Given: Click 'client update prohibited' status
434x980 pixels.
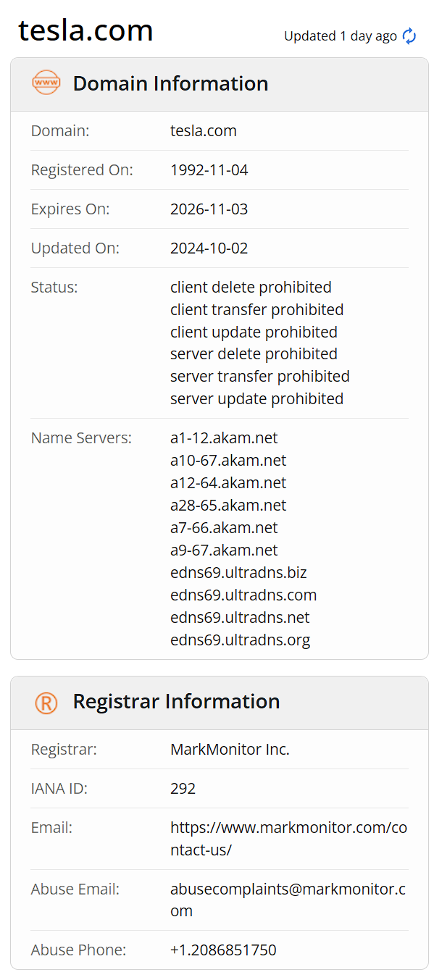Looking at the screenshot, I should pyautogui.click(x=254, y=332).
